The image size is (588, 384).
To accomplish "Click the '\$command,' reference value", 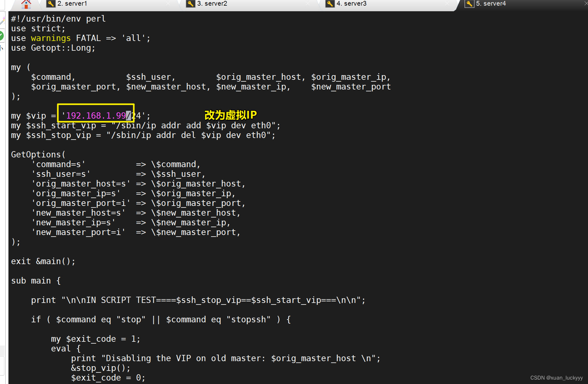I will [x=176, y=164].
